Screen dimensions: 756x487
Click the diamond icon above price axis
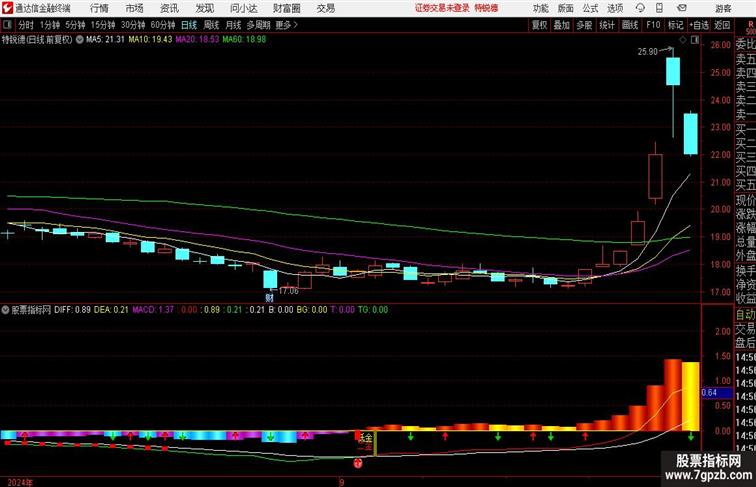[x=683, y=40]
